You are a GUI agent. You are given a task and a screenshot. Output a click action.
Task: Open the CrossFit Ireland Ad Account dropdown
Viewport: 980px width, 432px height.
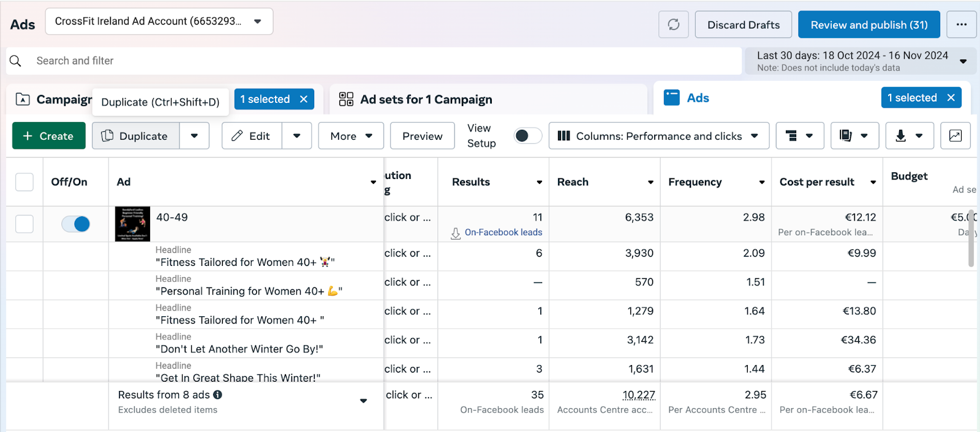click(x=159, y=21)
